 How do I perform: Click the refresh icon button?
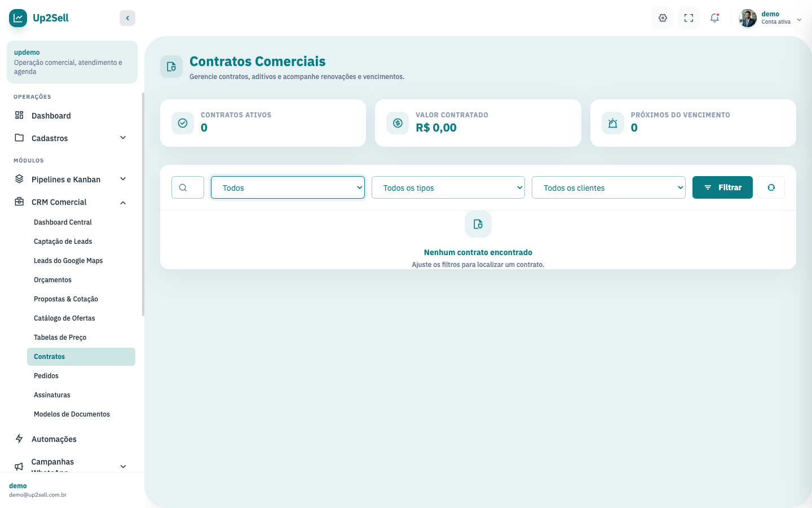click(771, 187)
